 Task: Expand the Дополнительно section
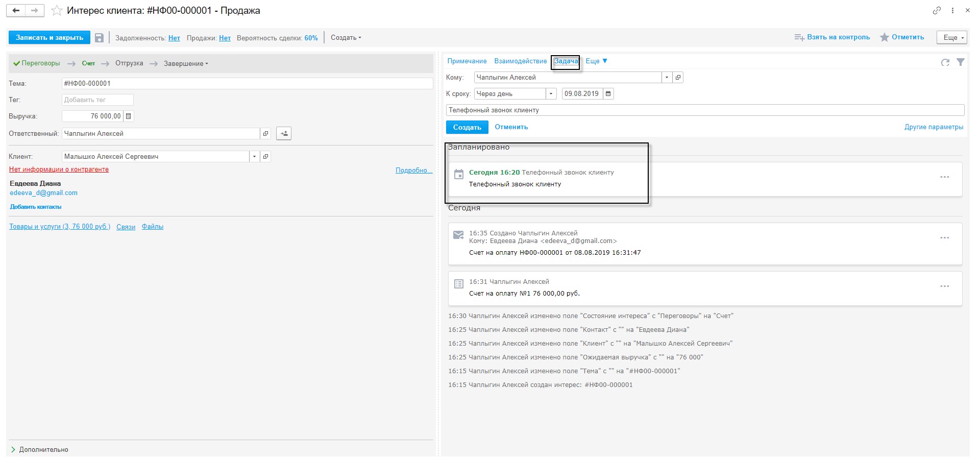pyautogui.click(x=39, y=450)
